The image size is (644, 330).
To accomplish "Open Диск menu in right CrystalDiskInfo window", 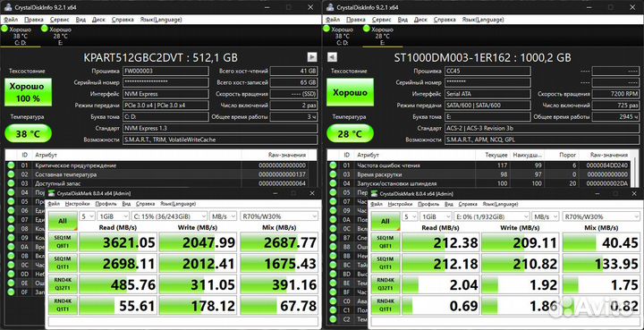I will pos(420,20).
